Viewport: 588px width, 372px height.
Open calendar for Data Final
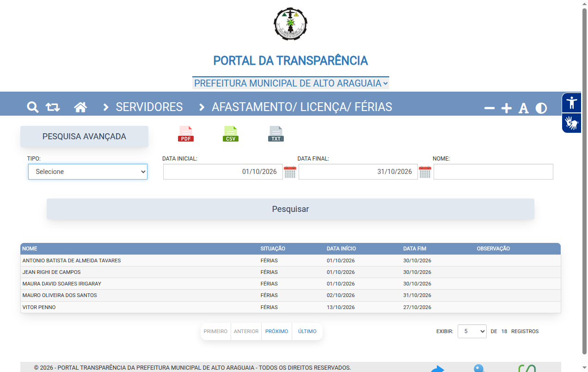[x=425, y=172]
